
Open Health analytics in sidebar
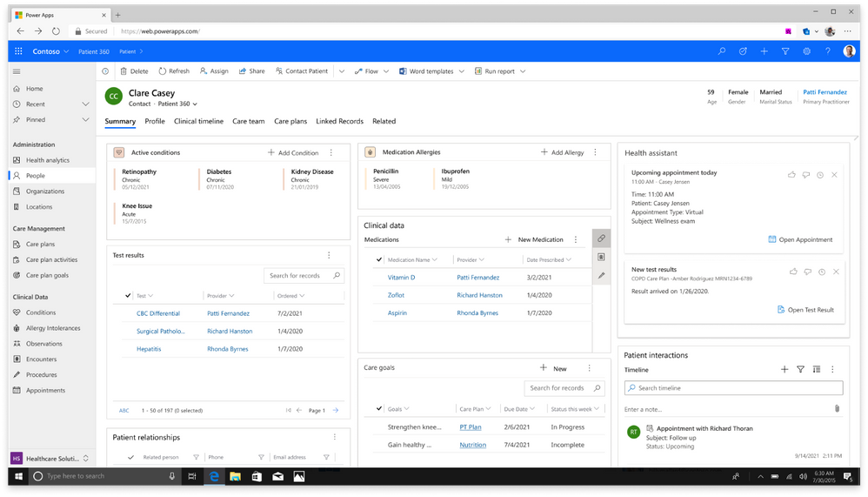tap(48, 159)
